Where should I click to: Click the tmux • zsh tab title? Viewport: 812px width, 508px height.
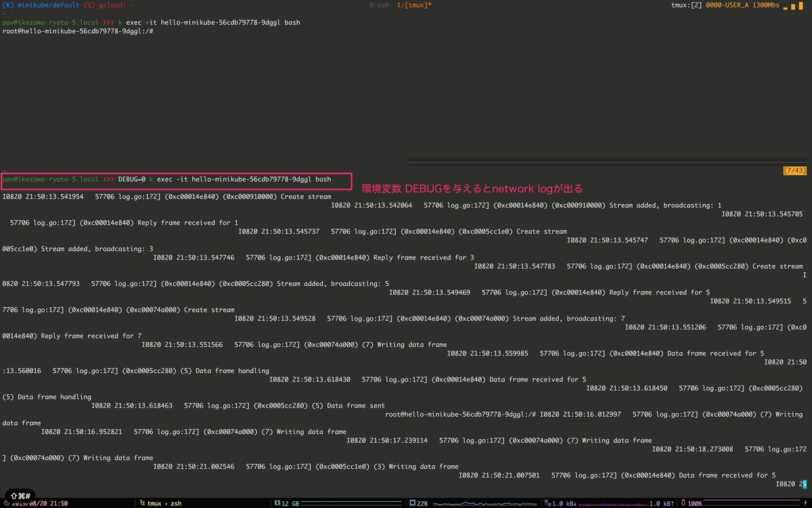click(164, 503)
